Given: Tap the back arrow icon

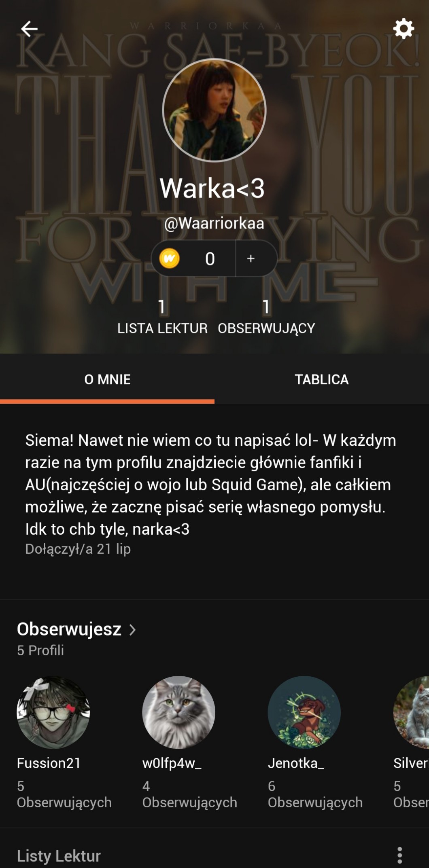Looking at the screenshot, I should 29,29.
